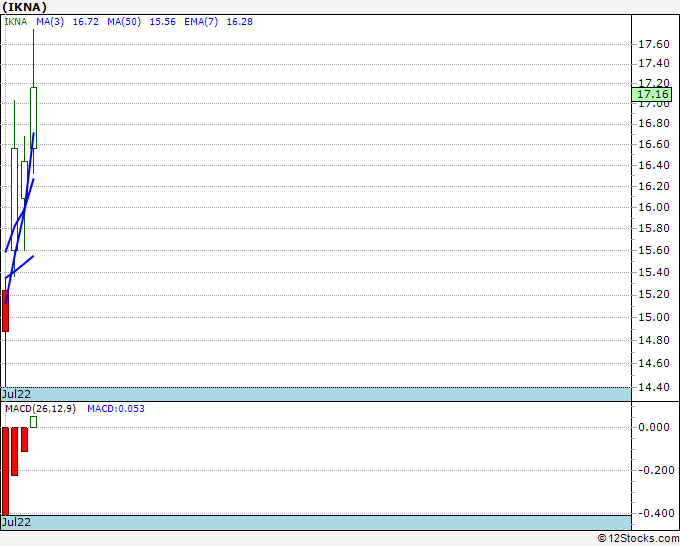Click the 15.60 price axis label

point(654,250)
